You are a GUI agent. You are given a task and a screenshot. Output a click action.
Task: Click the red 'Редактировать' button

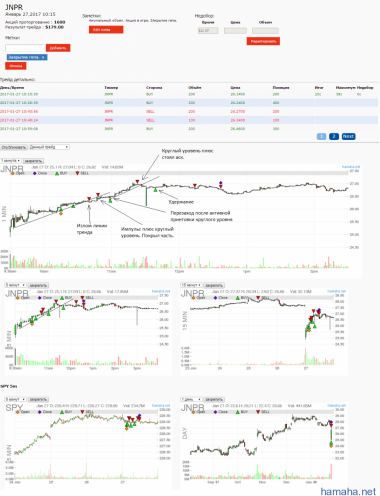[x=263, y=41]
